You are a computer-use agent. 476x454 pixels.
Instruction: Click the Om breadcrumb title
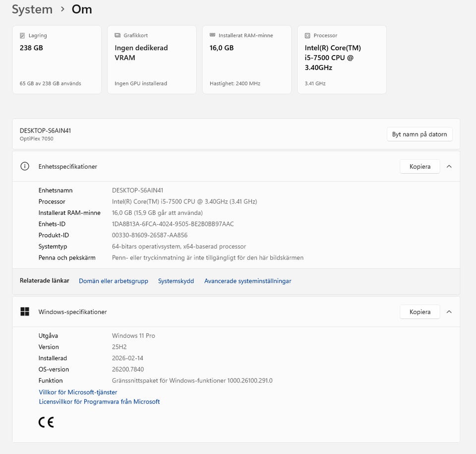point(82,9)
